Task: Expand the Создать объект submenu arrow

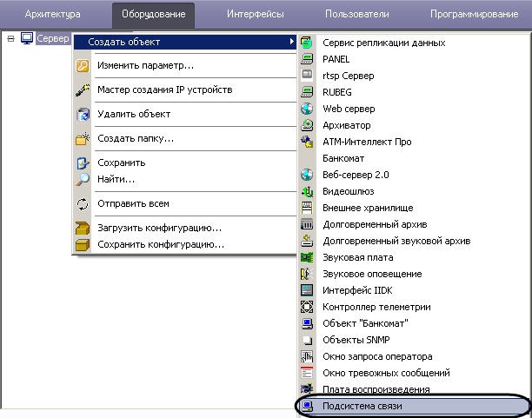Action: pos(291,42)
